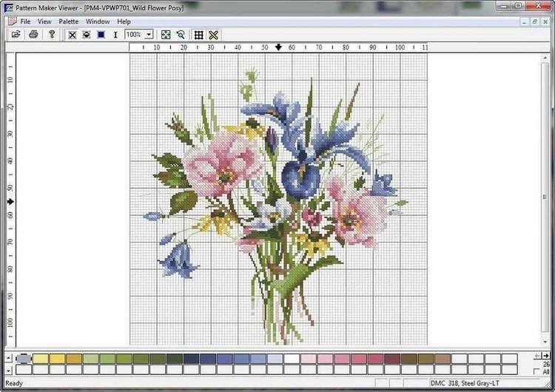Click the green fit-to-window zoom icon
The width and height of the screenshot is (555, 392).
166,35
